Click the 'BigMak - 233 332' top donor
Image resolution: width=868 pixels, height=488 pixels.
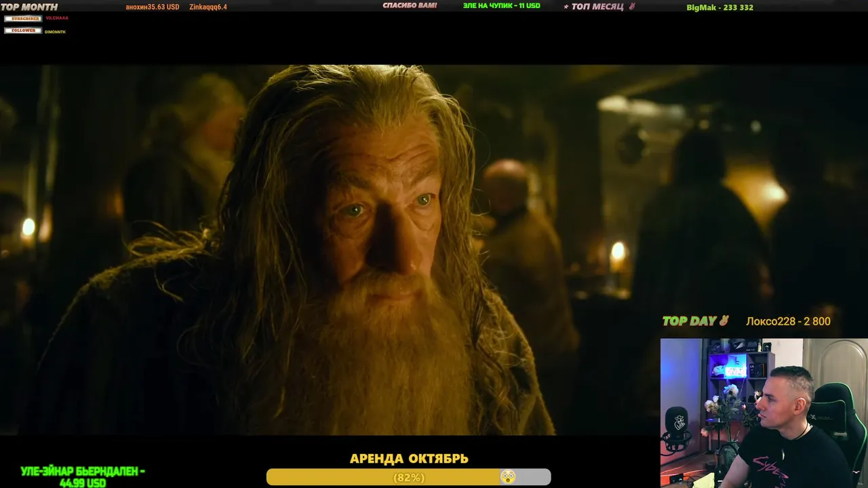pyautogui.click(x=720, y=7)
